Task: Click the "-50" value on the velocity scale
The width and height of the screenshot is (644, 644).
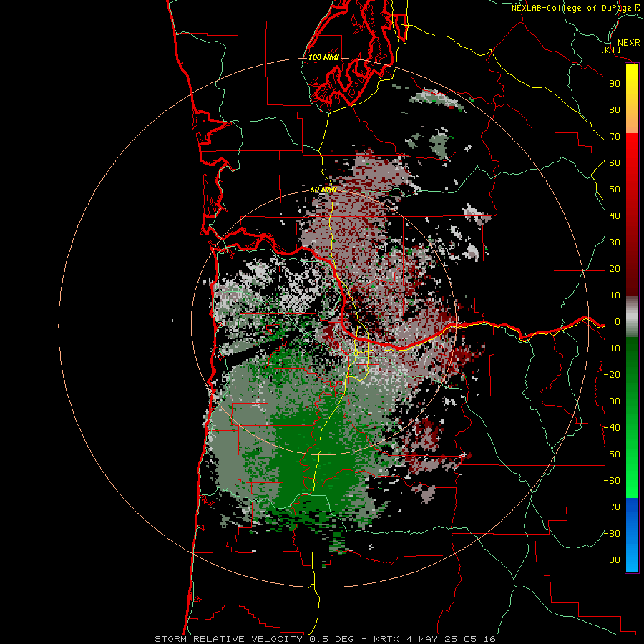Action: [x=612, y=454]
